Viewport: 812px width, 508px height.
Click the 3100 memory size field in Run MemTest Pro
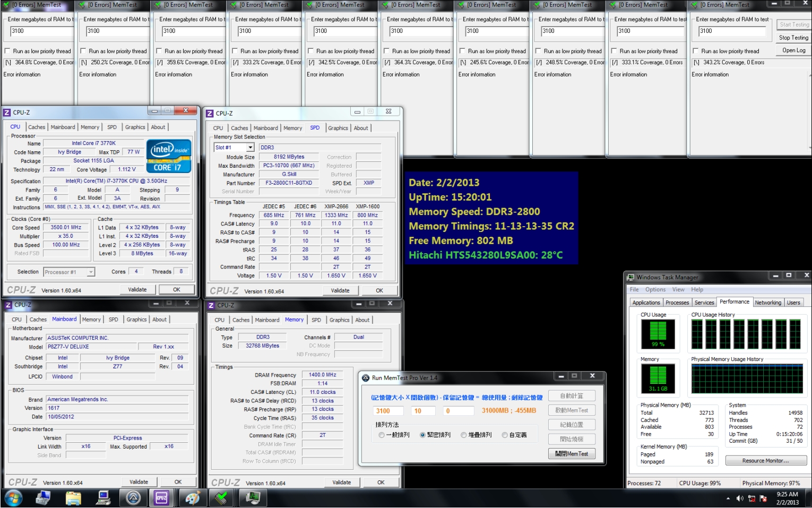(388, 411)
